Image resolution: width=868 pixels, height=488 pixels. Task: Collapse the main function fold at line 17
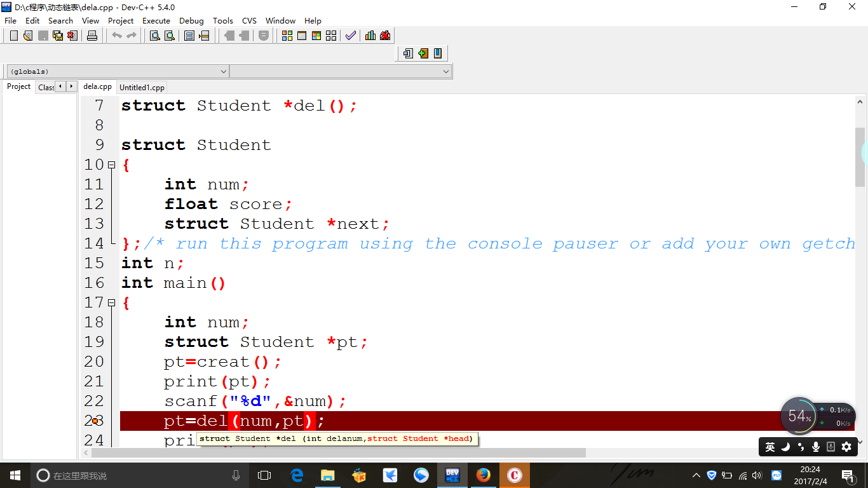coord(112,302)
